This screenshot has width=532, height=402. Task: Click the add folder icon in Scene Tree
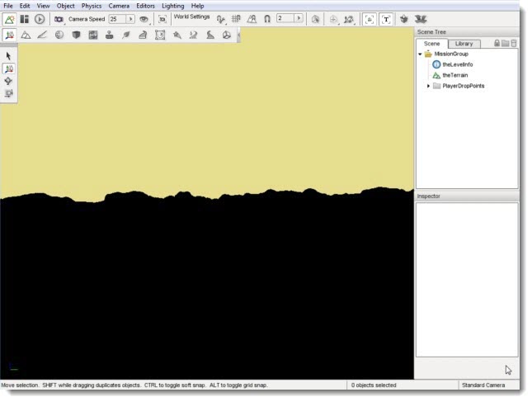(x=505, y=43)
